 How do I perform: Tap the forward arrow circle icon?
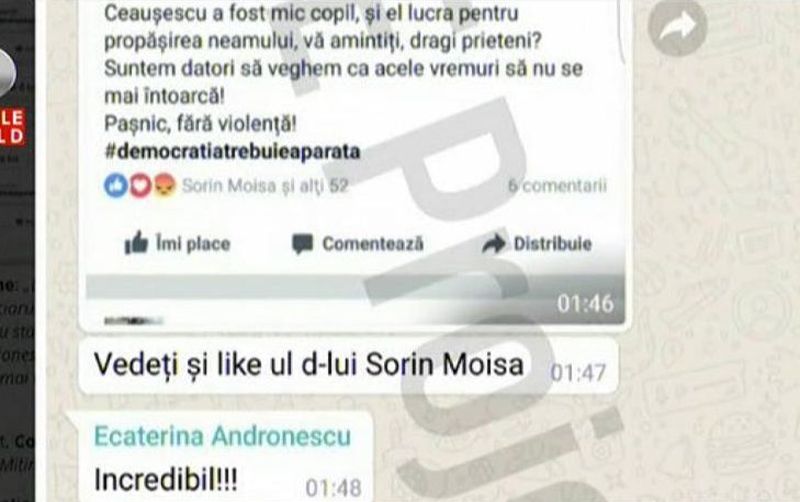[x=678, y=27]
